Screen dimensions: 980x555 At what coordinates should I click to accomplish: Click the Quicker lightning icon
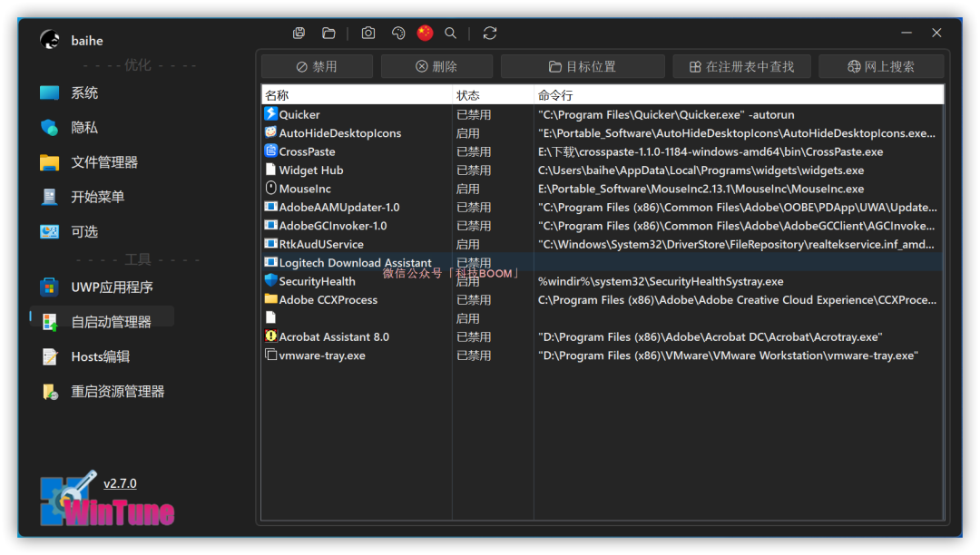point(270,113)
